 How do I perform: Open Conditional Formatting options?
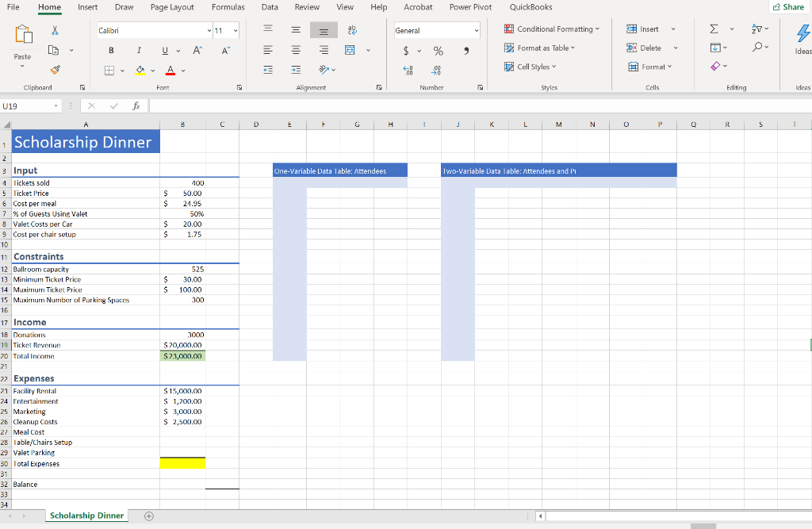[x=553, y=27]
